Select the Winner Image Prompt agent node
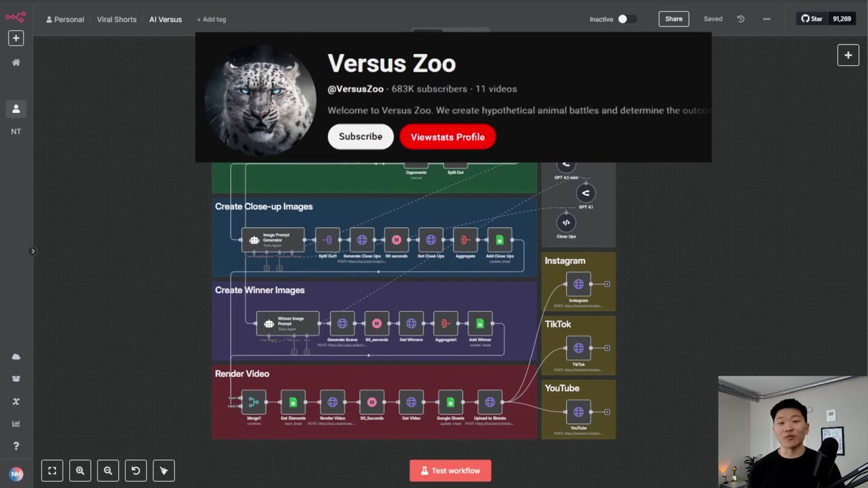This screenshot has width=868, height=488. click(x=287, y=323)
